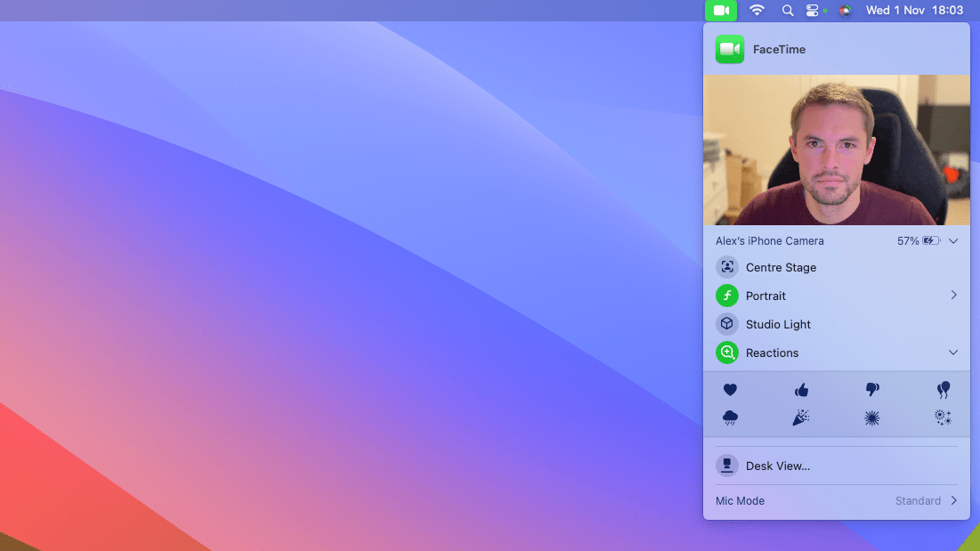Screen dimensions: 980x551
Task: Expand the Alex's iPhone Camera chevron
Action: pos(953,240)
